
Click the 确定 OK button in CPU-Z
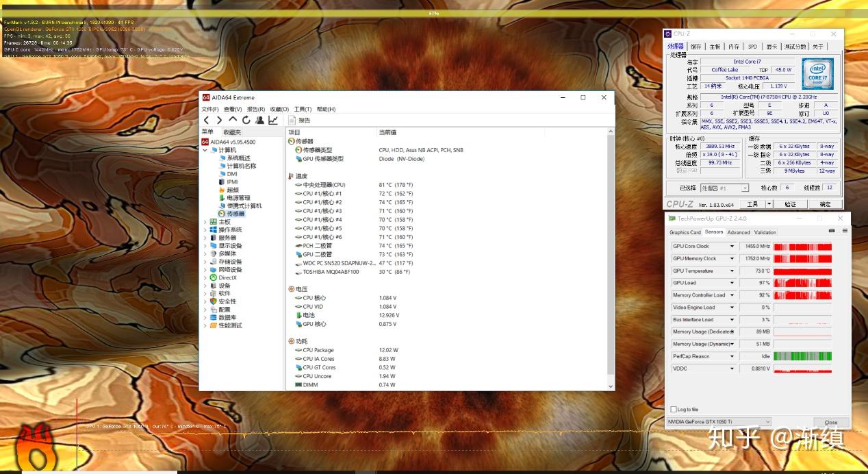(x=826, y=204)
